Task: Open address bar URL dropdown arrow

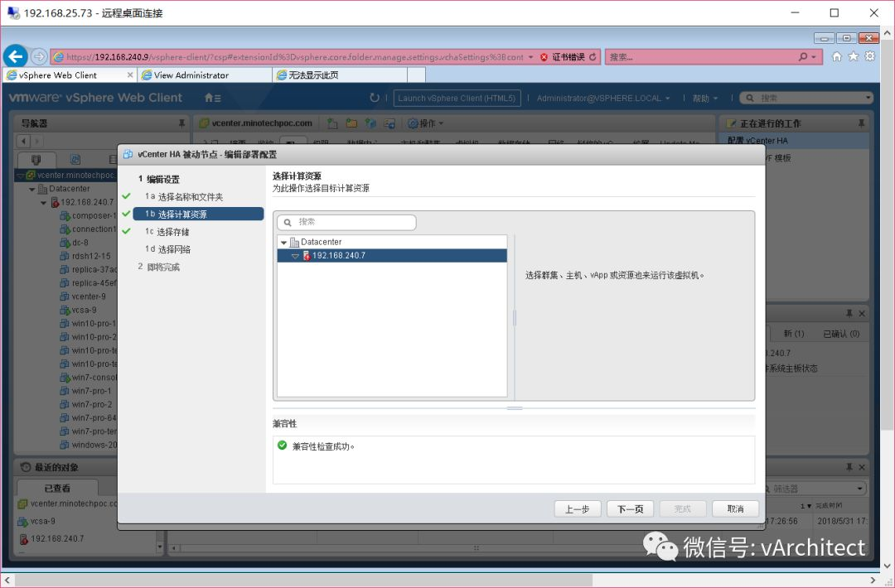Action: (x=531, y=57)
